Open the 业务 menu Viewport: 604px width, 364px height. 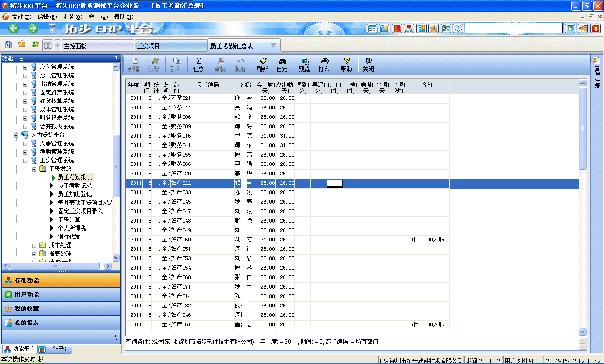(72, 17)
